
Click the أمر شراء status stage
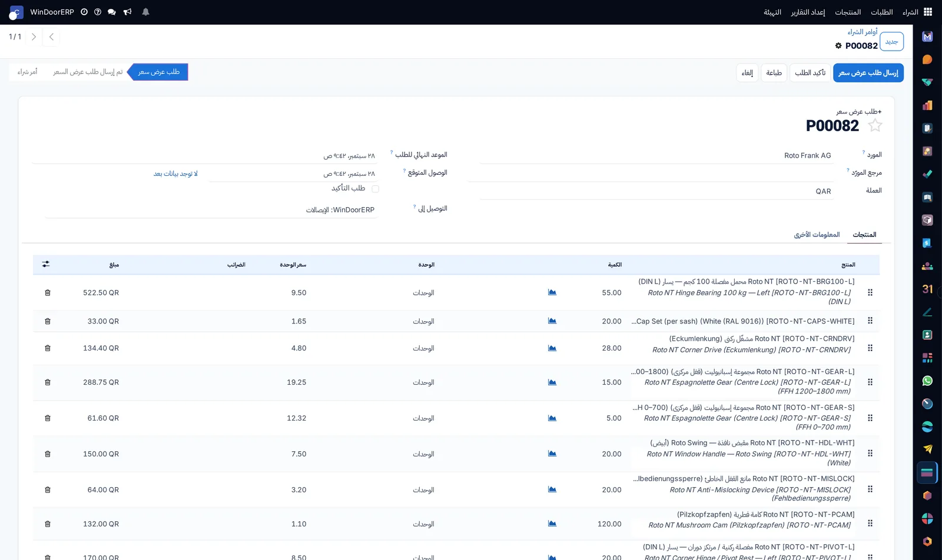27,72
